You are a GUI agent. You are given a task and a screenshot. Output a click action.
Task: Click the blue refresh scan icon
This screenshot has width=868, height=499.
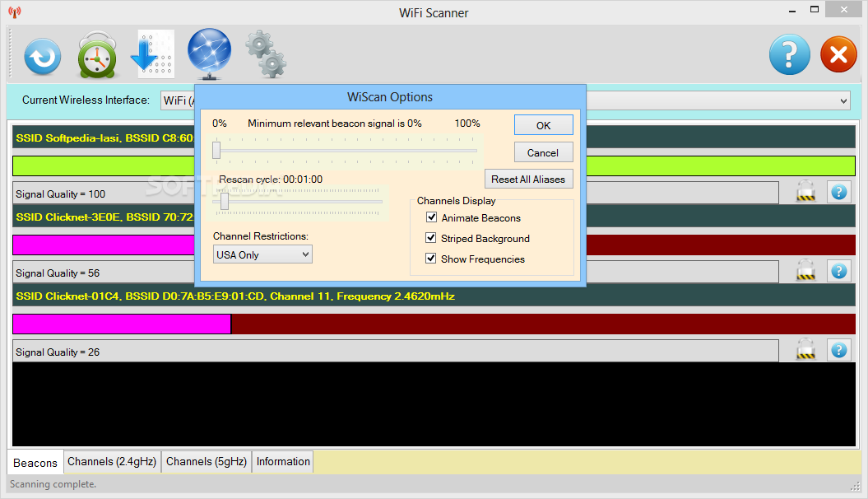(42, 56)
